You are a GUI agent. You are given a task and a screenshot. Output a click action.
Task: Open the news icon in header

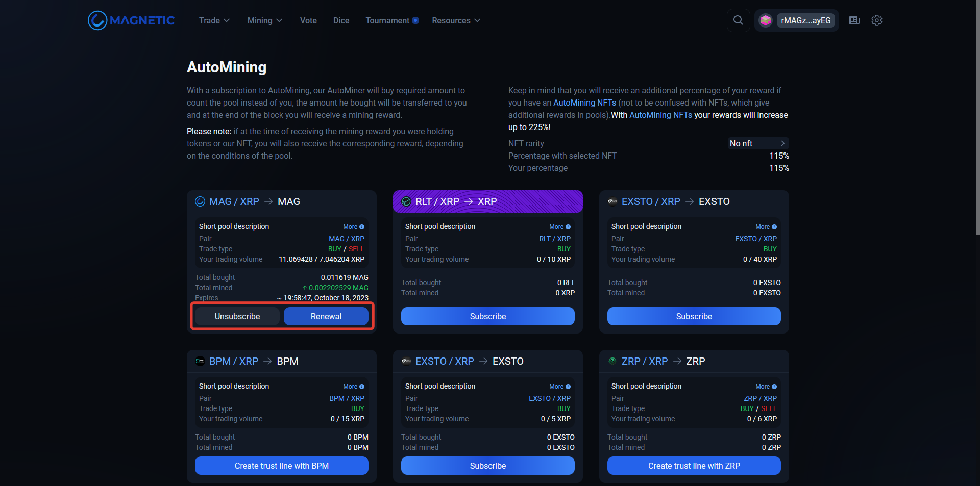coord(854,20)
